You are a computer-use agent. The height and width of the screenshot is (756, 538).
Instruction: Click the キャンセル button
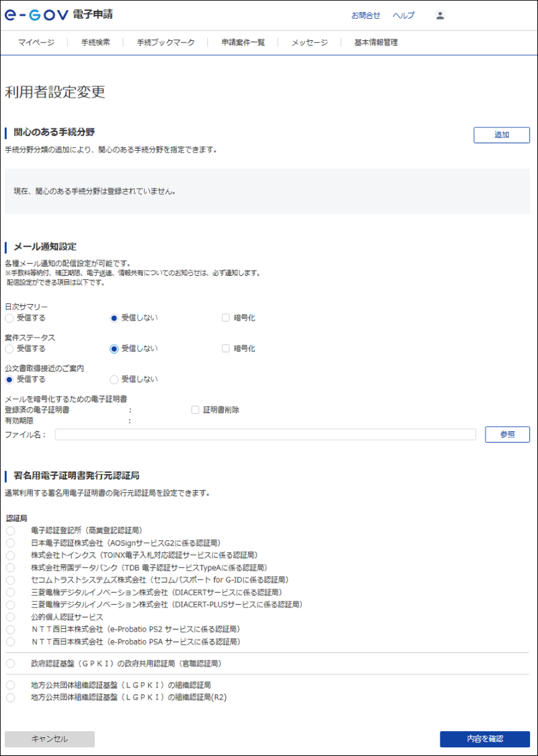50,739
